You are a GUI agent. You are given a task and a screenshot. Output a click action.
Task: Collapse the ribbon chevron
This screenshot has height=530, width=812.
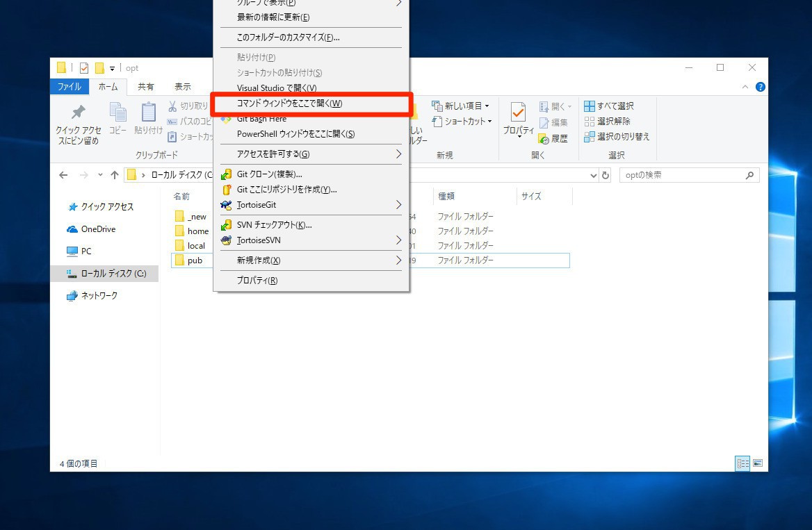[745, 87]
